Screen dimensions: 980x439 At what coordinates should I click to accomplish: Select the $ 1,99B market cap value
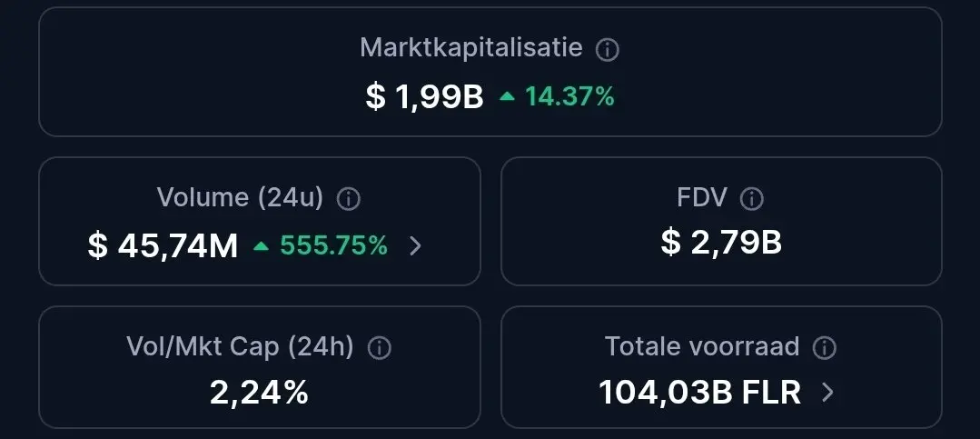(425, 97)
